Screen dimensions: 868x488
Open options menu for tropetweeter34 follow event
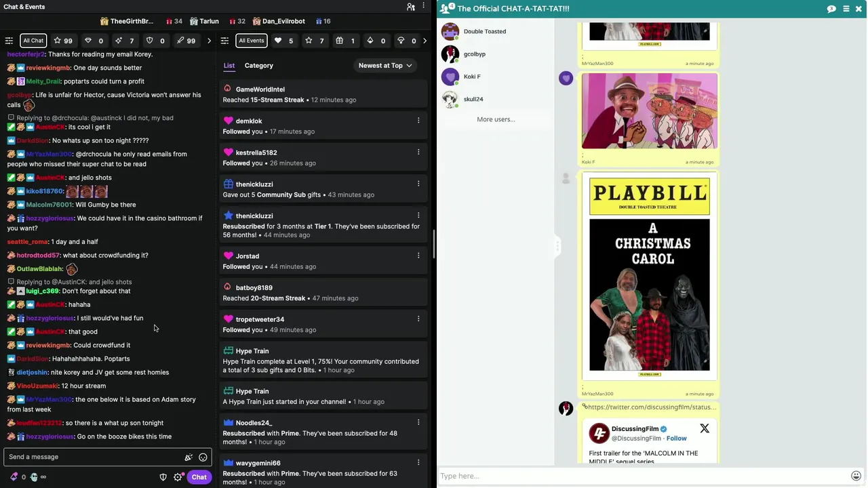pyautogui.click(x=418, y=319)
